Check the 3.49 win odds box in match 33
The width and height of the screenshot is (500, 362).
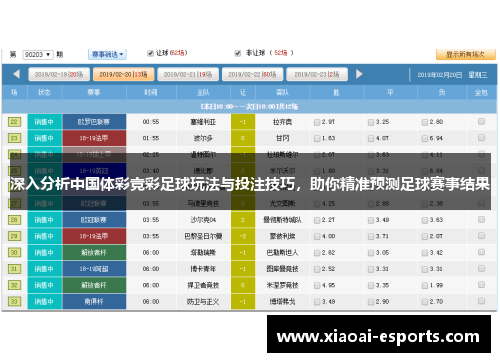point(317,302)
